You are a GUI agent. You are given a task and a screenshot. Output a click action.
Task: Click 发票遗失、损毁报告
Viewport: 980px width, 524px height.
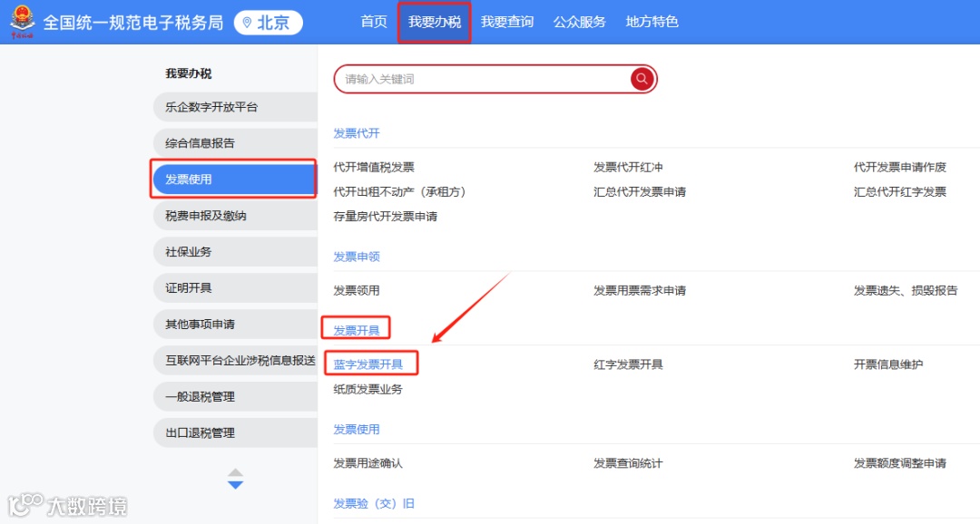[907, 288]
